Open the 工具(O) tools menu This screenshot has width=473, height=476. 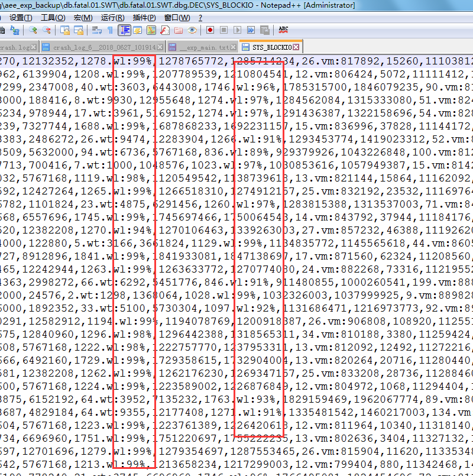pos(53,18)
